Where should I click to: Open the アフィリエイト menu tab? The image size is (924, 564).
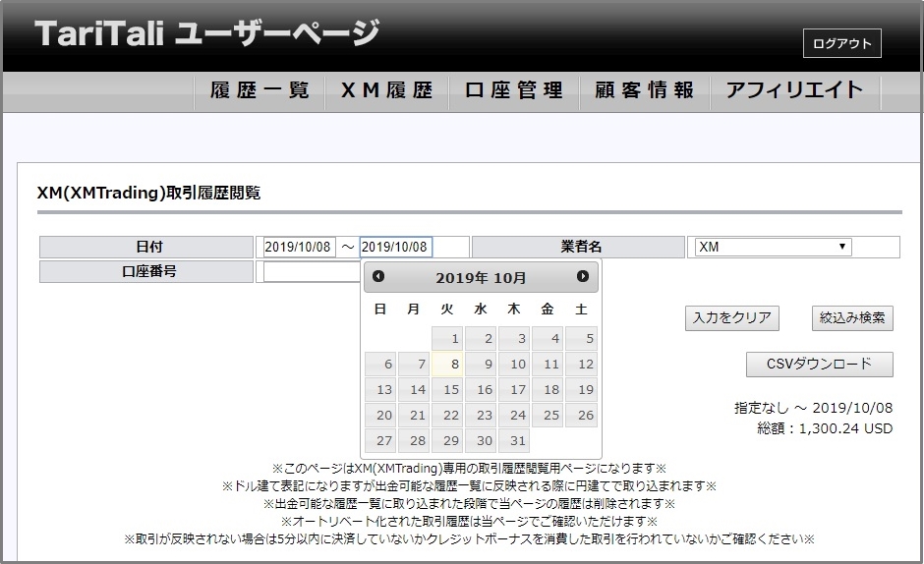[795, 90]
